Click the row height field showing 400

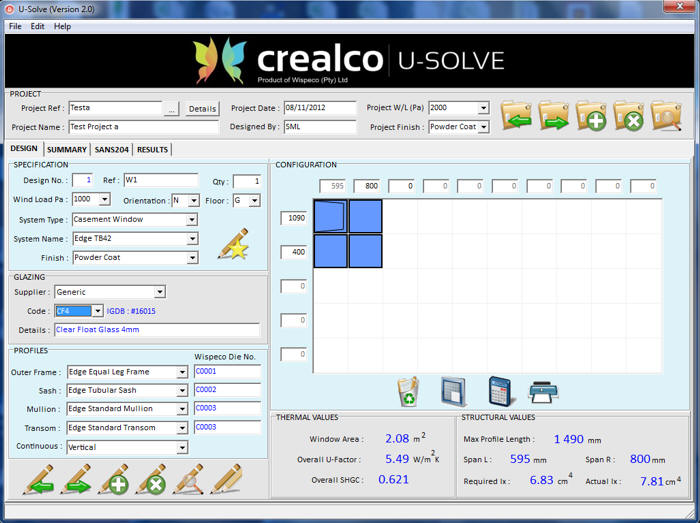pos(293,252)
